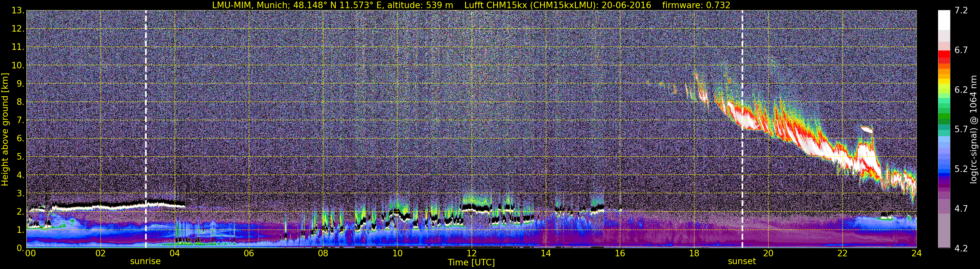
Task: Click the white top of the colorbar
Action: click(944, 20)
